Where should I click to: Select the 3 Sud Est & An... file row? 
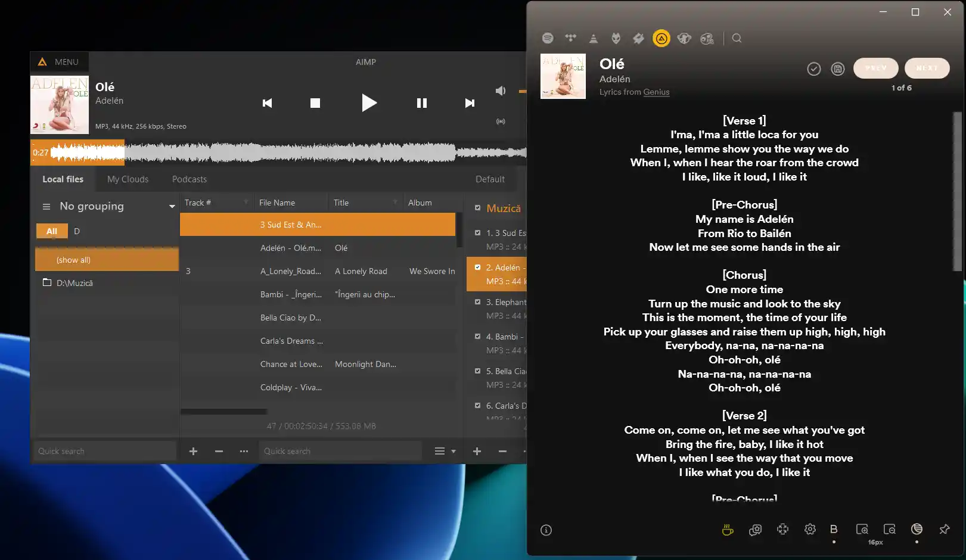pyautogui.click(x=318, y=225)
